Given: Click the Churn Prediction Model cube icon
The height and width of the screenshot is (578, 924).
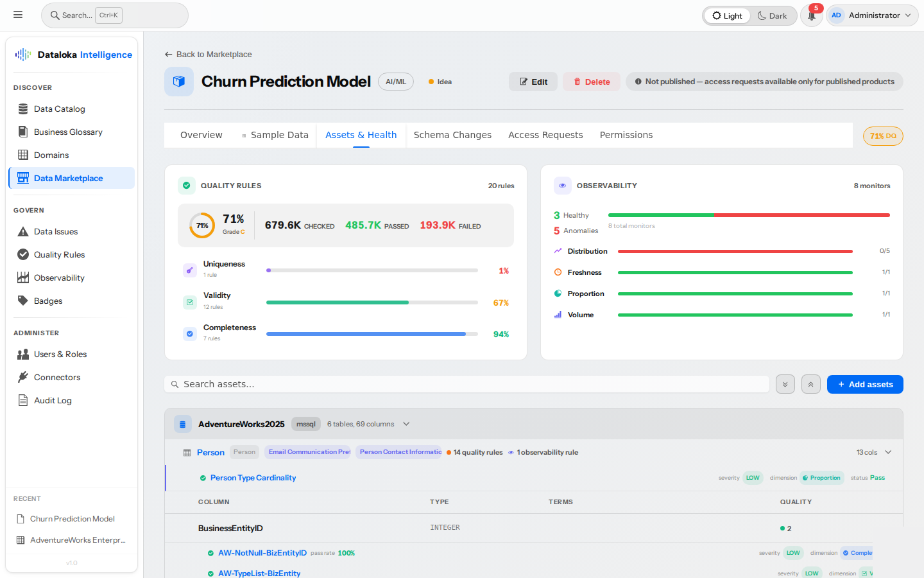Looking at the screenshot, I should click(x=179, y=82).
